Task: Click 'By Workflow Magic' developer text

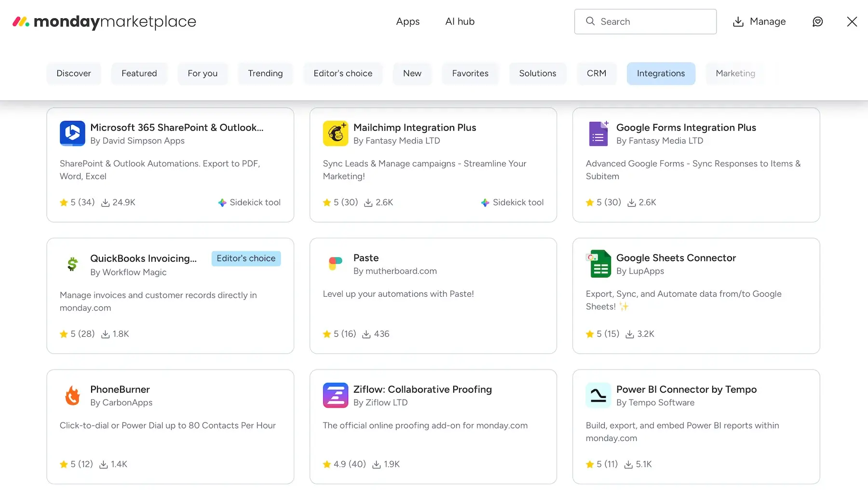Action: pyautogui.click(x=128, y=272)
